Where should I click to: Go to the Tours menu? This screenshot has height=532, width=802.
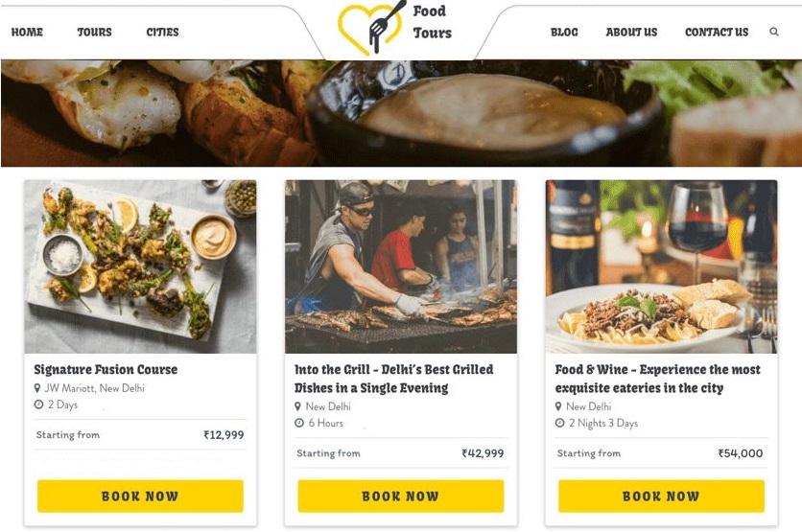click(94, 32)
